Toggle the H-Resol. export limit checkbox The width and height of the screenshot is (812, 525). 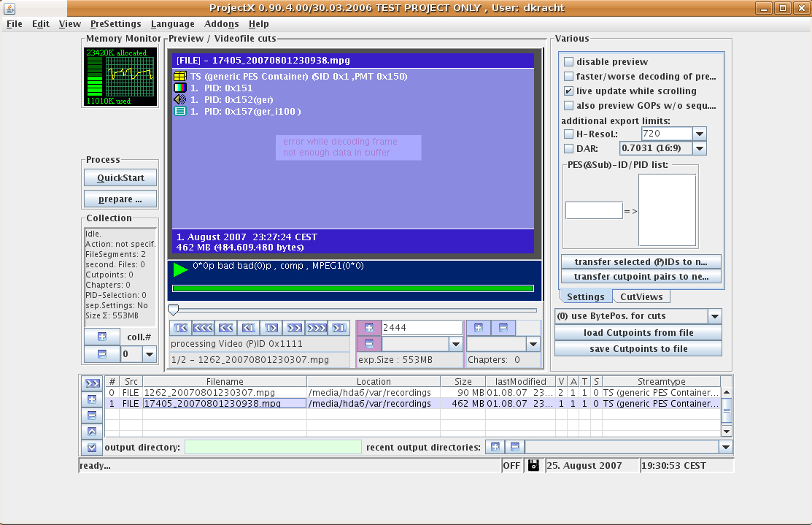pos(569,134)
